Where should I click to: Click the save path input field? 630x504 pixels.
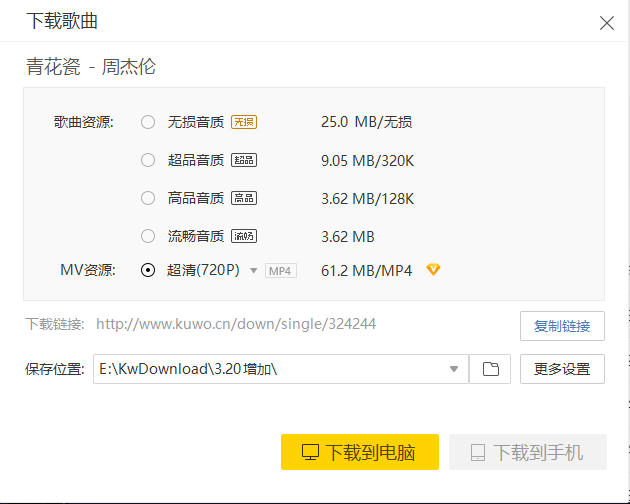click(268, 369)
